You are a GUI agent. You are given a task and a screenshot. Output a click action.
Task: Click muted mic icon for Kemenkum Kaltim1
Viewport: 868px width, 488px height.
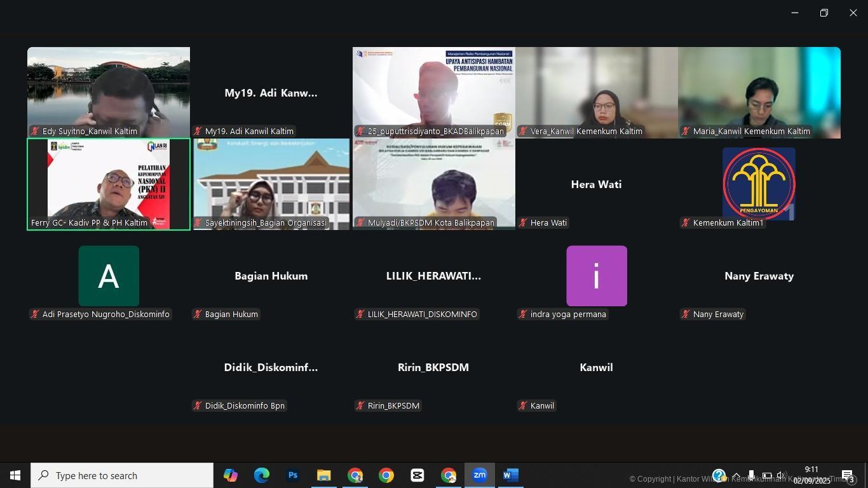686,223
